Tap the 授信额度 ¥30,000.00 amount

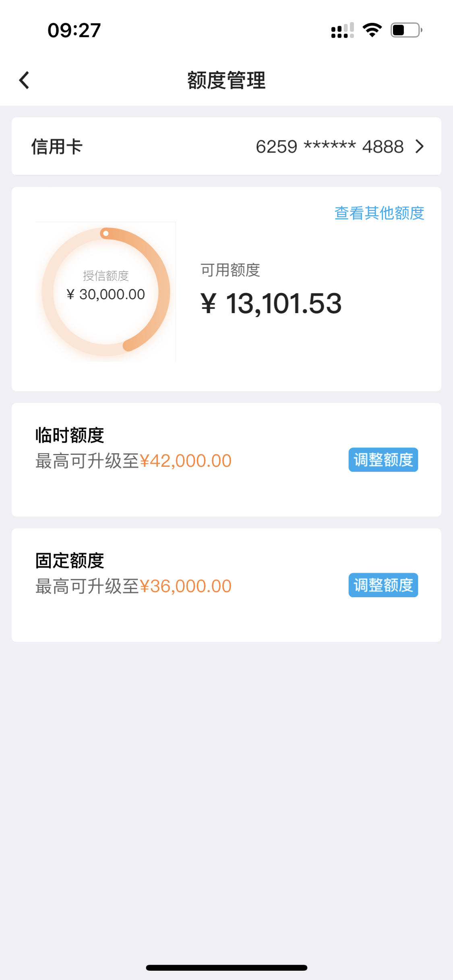tap(106, 295)
